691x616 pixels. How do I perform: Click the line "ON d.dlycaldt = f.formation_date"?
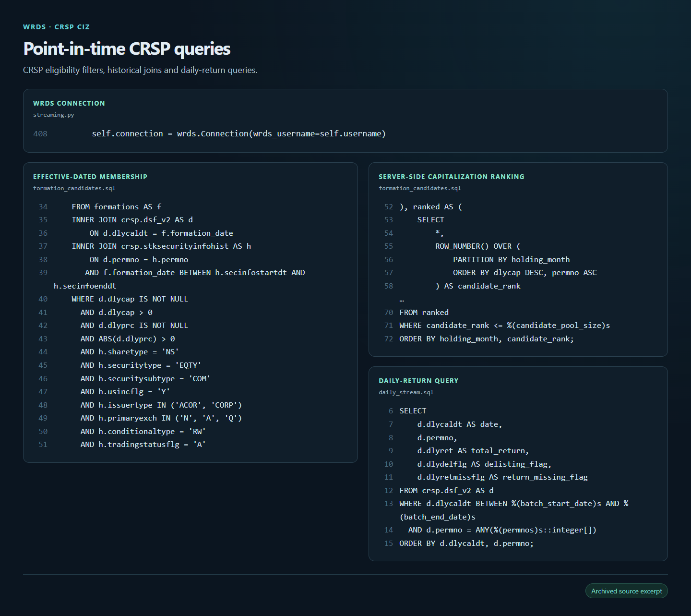161,233
